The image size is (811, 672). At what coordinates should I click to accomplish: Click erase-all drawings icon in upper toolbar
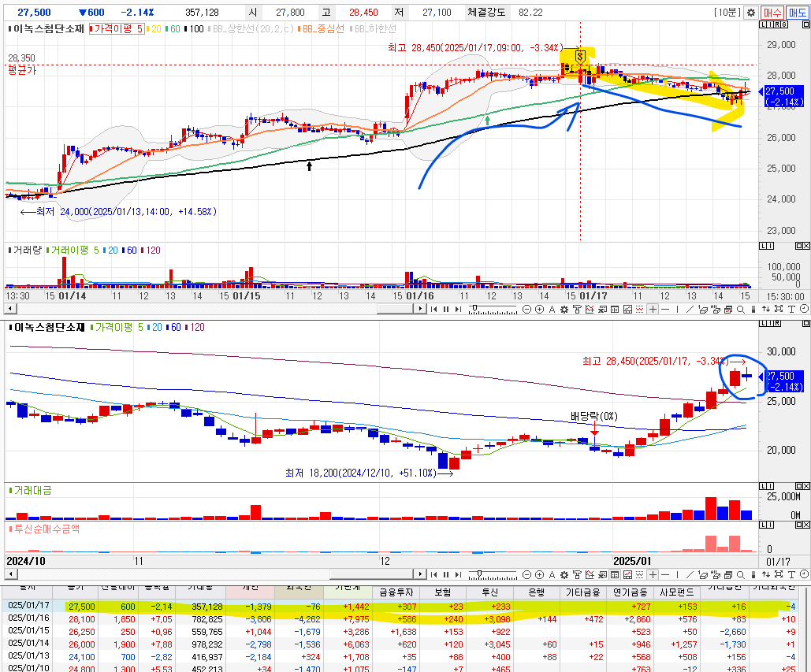716,309
